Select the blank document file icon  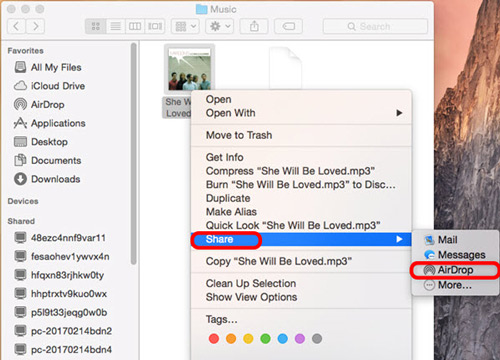click(285, 68)
